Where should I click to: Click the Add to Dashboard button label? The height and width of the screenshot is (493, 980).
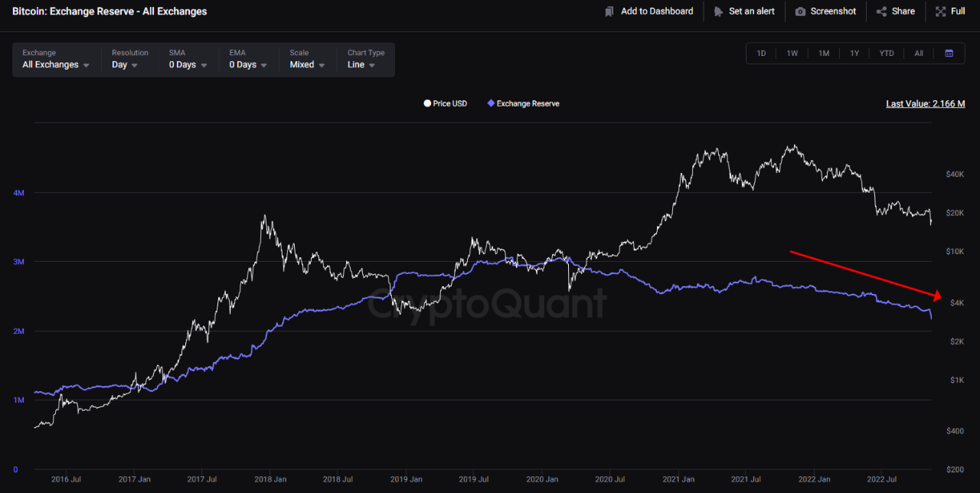coord(657,11)
